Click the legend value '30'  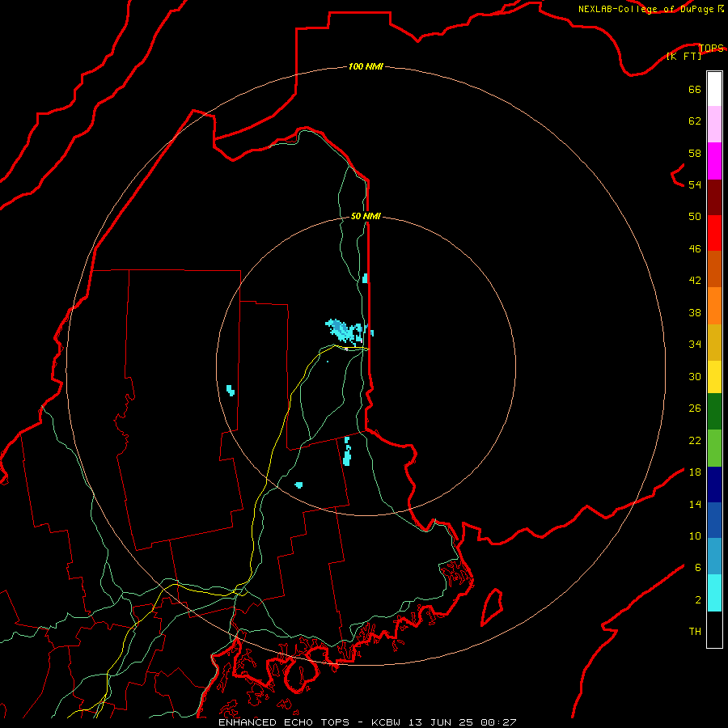[x=695, y=376]
